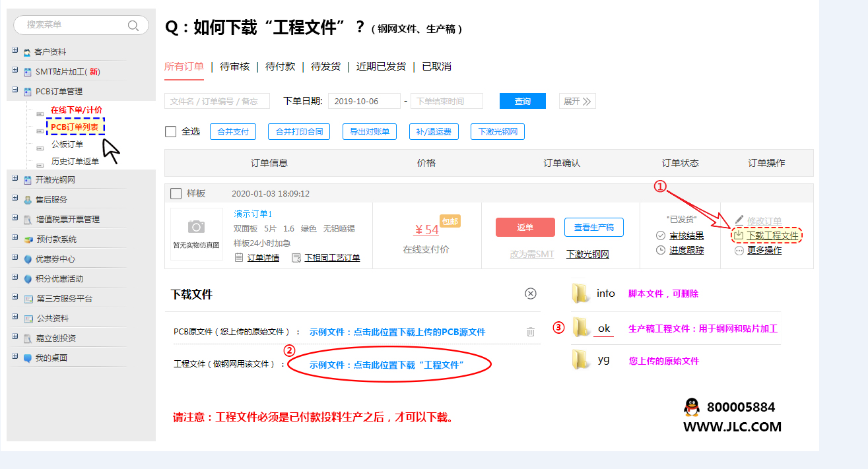Open the 'yg' original files folder icon
The image size is (868, 469).
(x=581, y=360)
